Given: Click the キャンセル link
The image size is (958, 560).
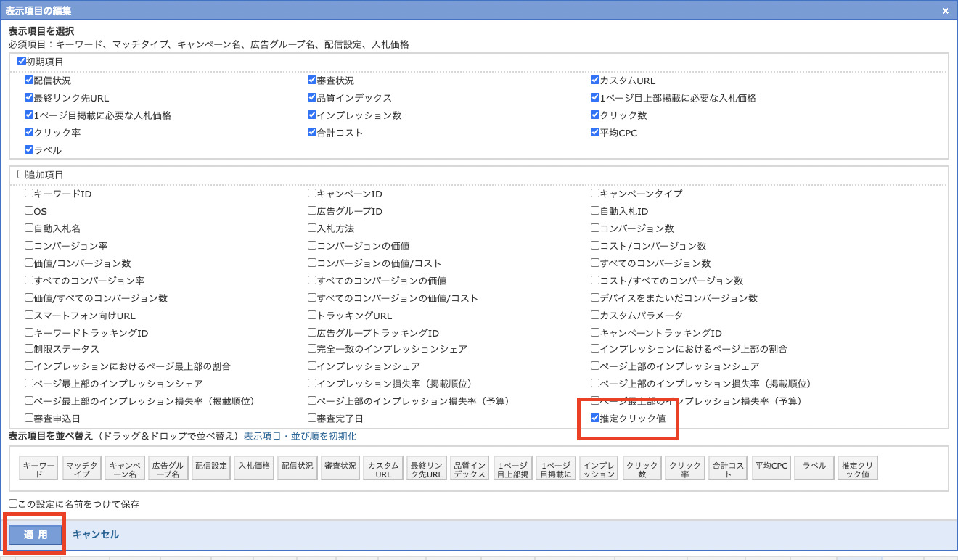Looking at the screenshot, I should (96, 535).
